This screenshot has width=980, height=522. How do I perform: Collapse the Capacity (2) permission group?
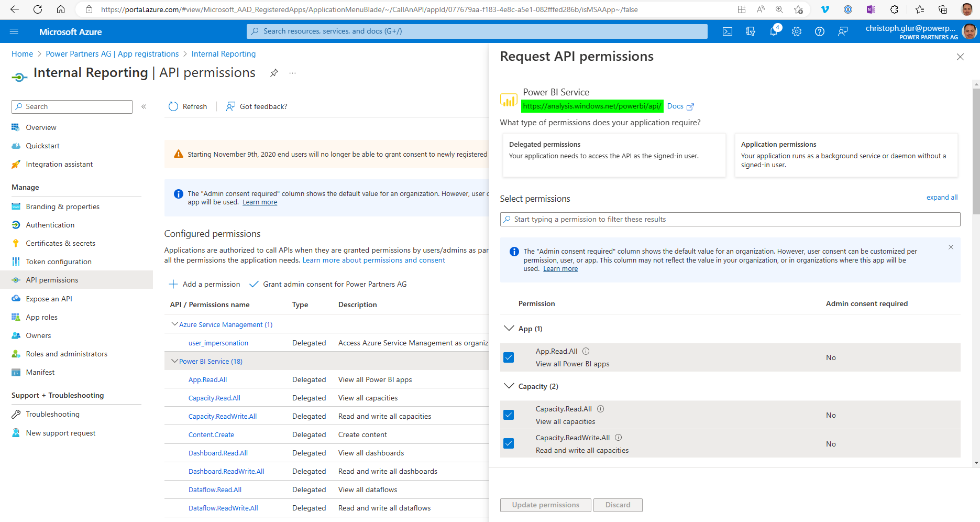tap(509, 386)
